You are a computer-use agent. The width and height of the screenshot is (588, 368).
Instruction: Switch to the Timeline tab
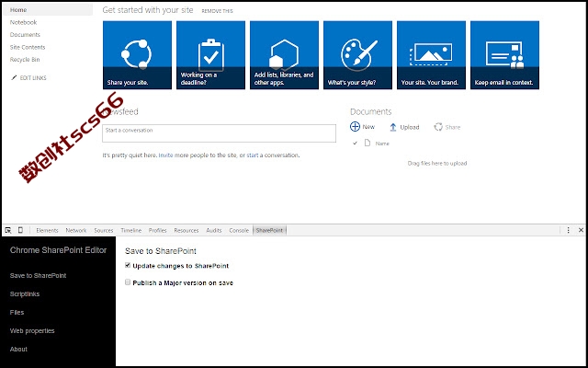130,230
